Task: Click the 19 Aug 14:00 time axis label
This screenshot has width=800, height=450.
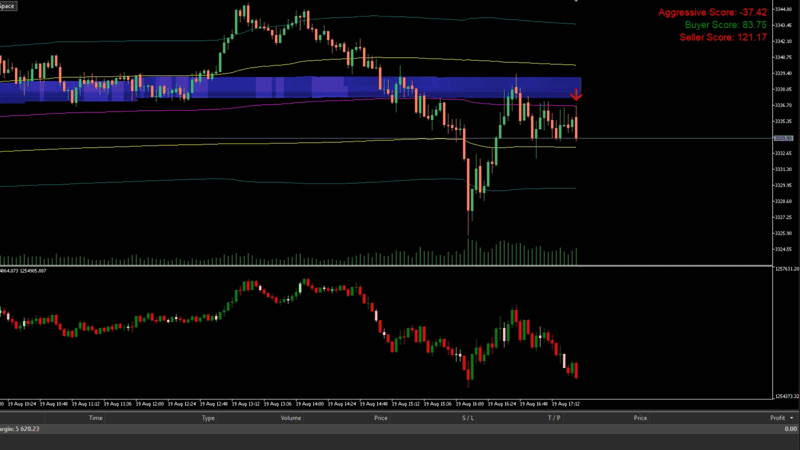Action: click(310, 404)
